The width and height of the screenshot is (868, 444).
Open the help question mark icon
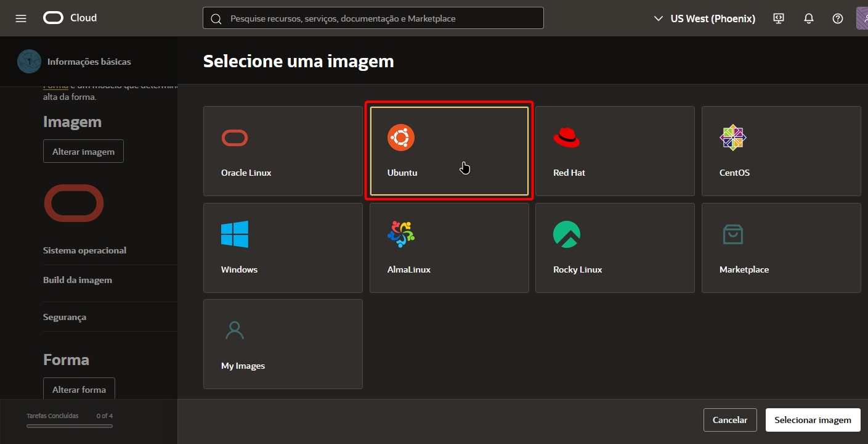tap(838, 18)
